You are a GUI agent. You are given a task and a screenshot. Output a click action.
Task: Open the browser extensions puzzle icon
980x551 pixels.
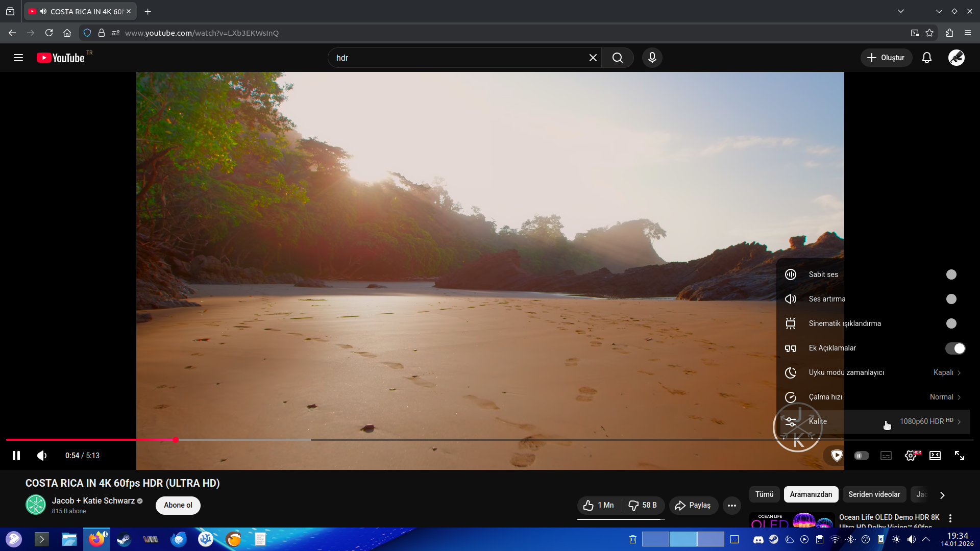pyautogui.click(x=949, y=33)
